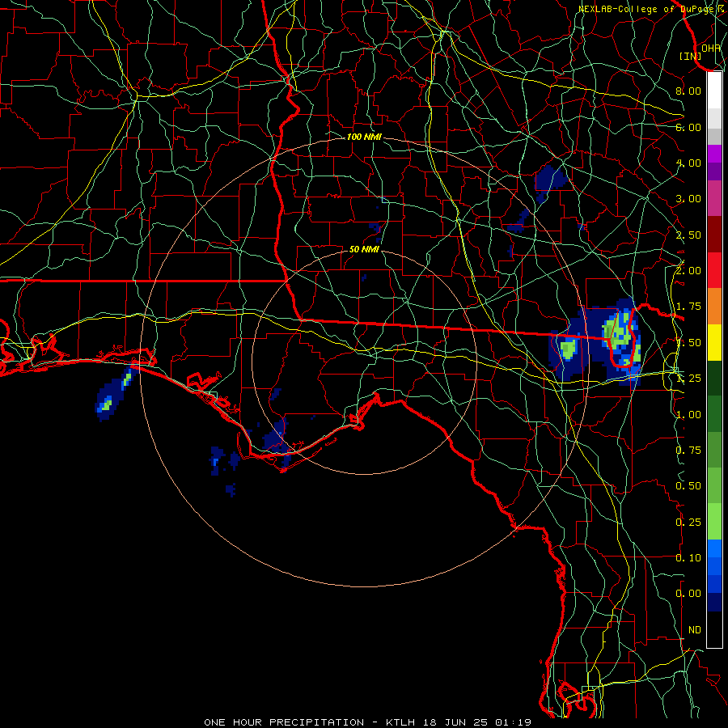The height and width of the screenshot is (728, 728).
Task: Select the maroon swatch beside 2.50
Action: (714, 235)
